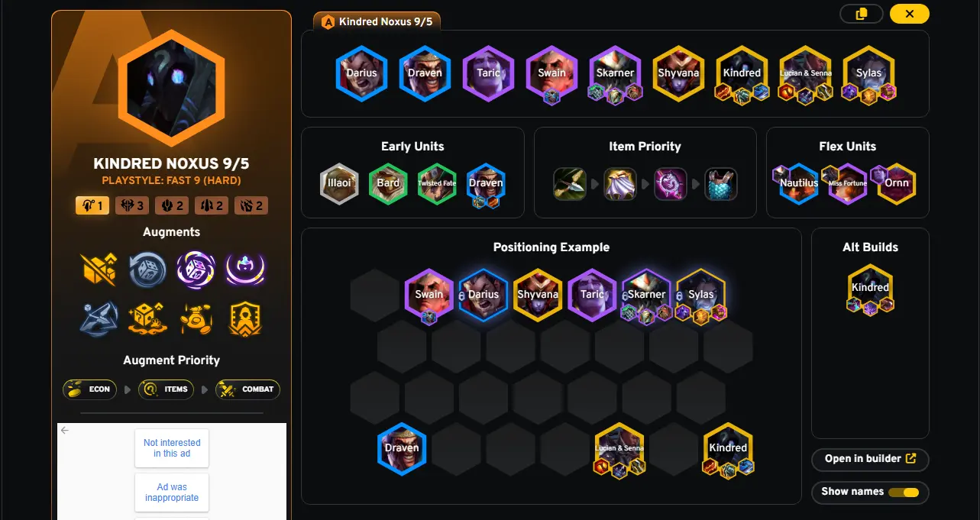Image resolution: width=980 pixels, height=520 pixels.
Task: Click the copy comp button at top
Action: coord(862,14)
